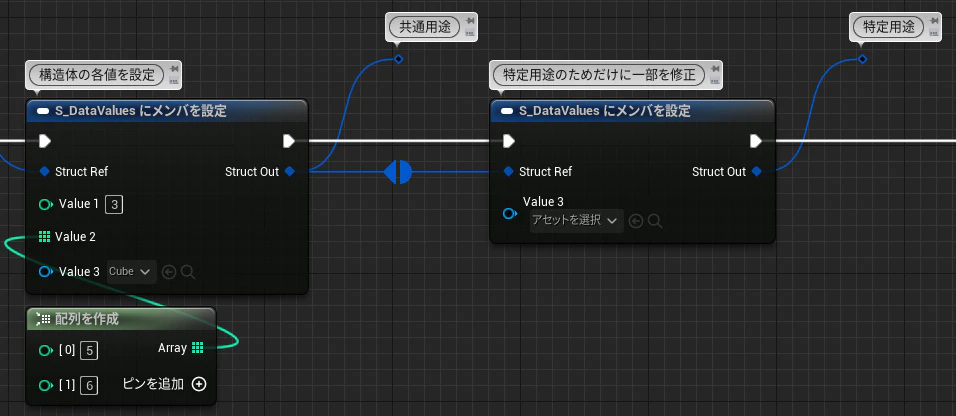The width and height of the screenshot is (956, 416).
Task: Open the Cube asset dropdown
Action: click(x=132, y=271)
